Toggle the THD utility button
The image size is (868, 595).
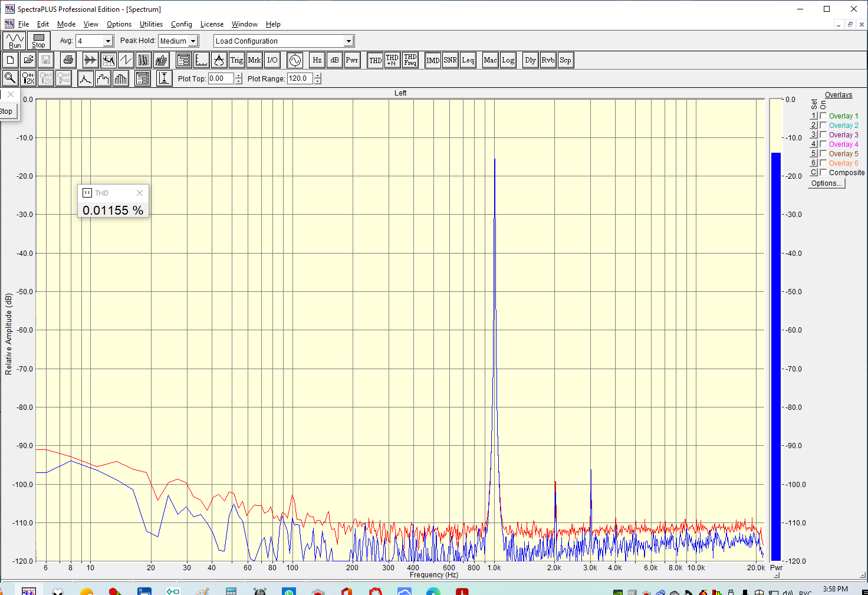375,60
